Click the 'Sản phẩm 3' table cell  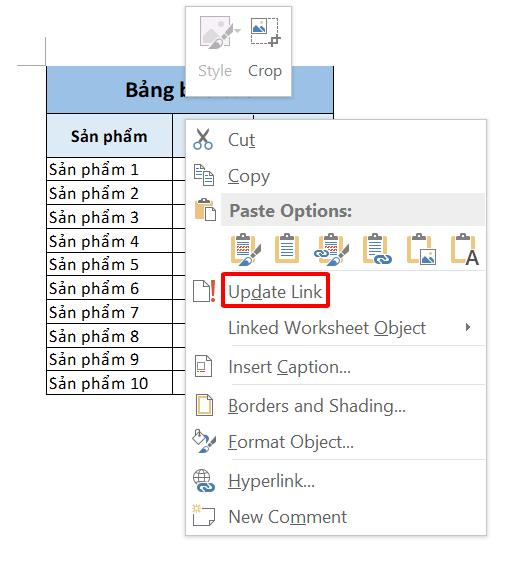(x=109, y=217)
